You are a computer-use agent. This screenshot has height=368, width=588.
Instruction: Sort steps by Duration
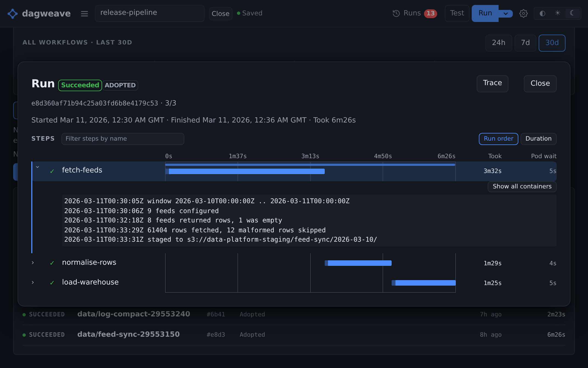coord(538,139)
